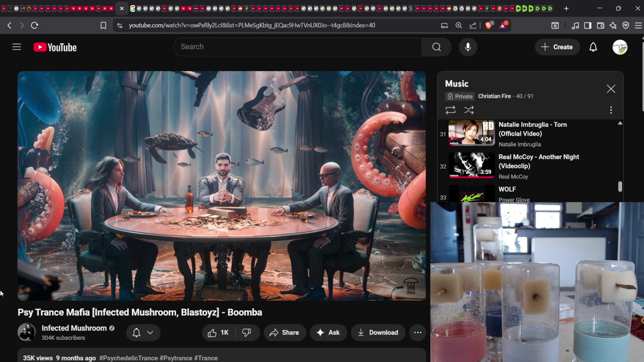Image resolution: width=644 pixels, height=362 pixels.
Task: Open more actions ellipsis under video
Action: (x=418, y=332)
